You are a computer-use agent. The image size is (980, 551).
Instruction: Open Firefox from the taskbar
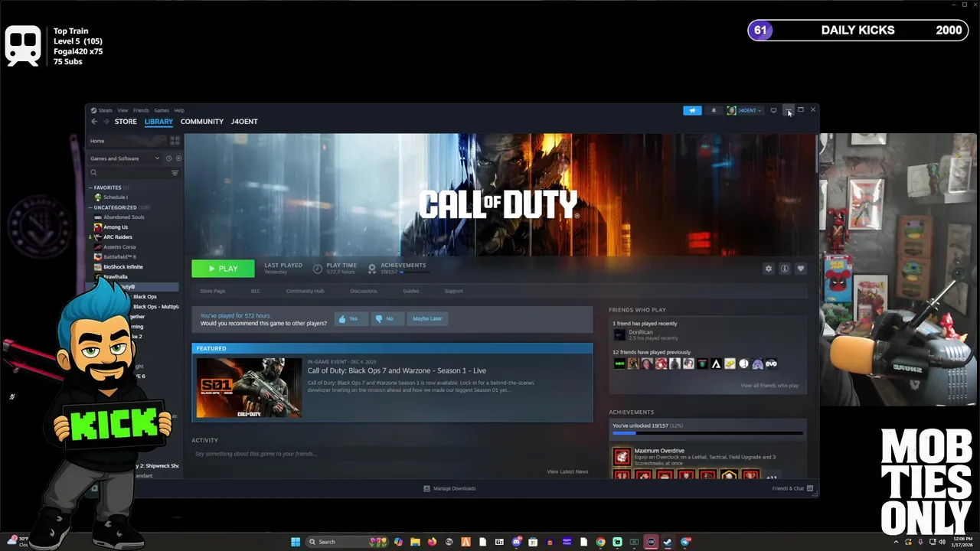point(432,542)
